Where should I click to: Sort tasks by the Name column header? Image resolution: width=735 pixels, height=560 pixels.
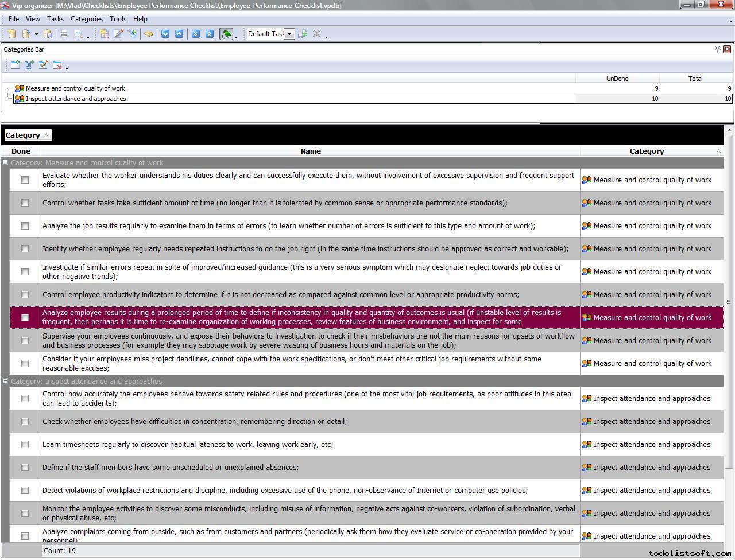point(310,151)
